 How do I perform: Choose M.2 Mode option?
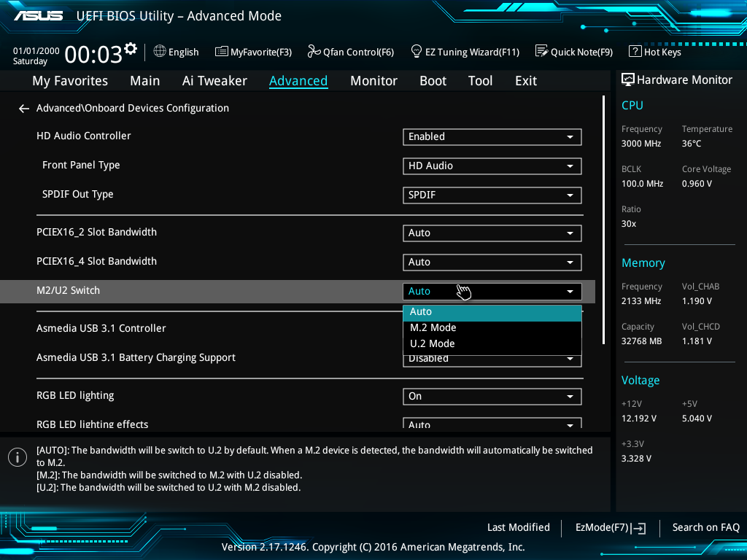coord(492,328)
